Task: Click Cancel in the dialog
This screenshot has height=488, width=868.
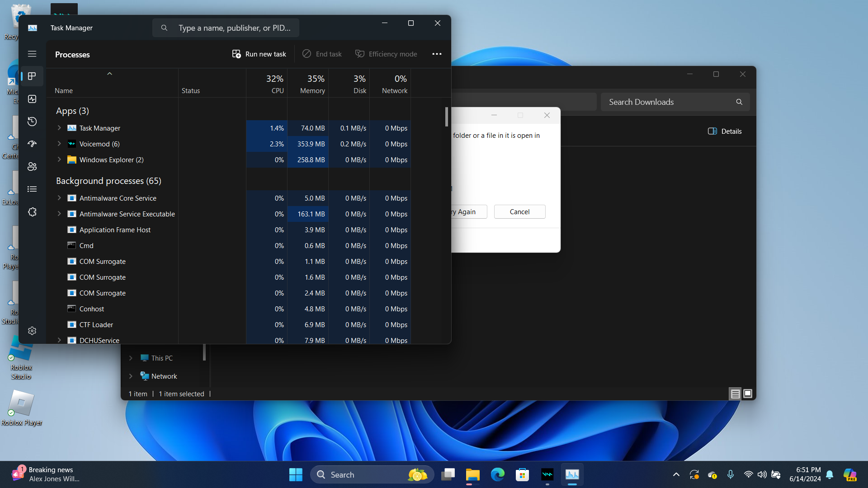Action: (x=519, y=211)
